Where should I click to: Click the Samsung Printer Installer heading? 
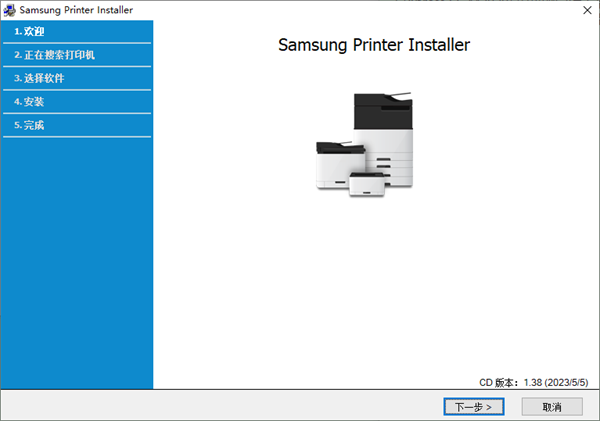click(374, 45)
